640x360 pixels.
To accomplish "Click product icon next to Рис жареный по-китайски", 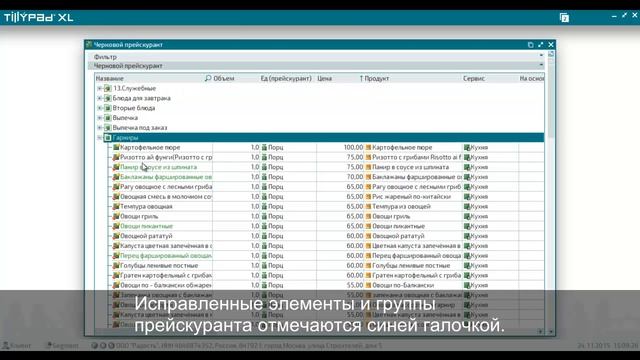I will click(x=368, y=196).
